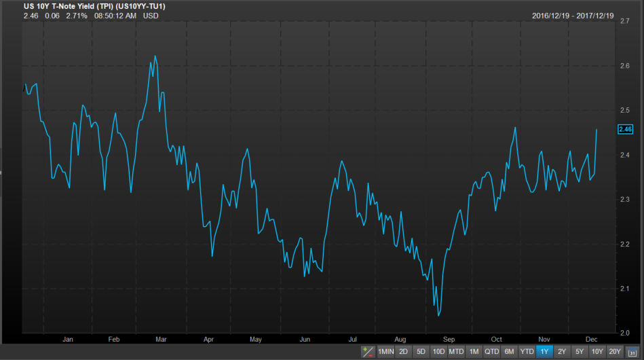Click the 08:50:12 AM timestamp

(115, 16)
